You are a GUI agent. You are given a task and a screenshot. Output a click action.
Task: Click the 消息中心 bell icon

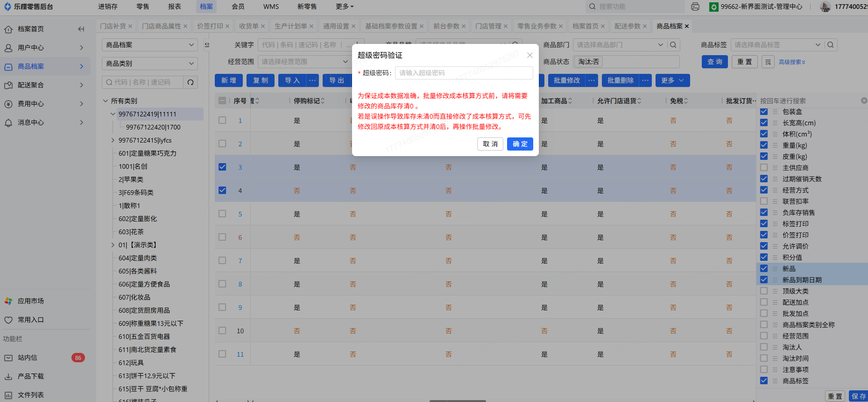pyautogui.click(x=8, y=122)
